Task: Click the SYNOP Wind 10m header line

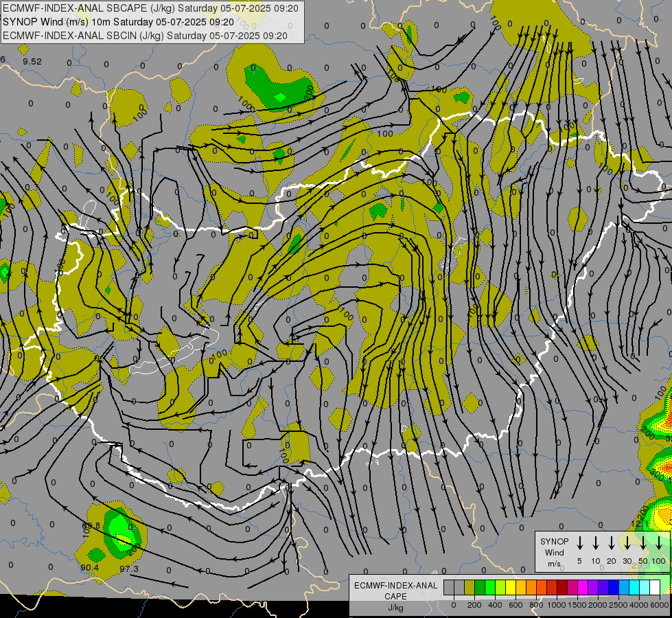Action: [x=118, y=22]
